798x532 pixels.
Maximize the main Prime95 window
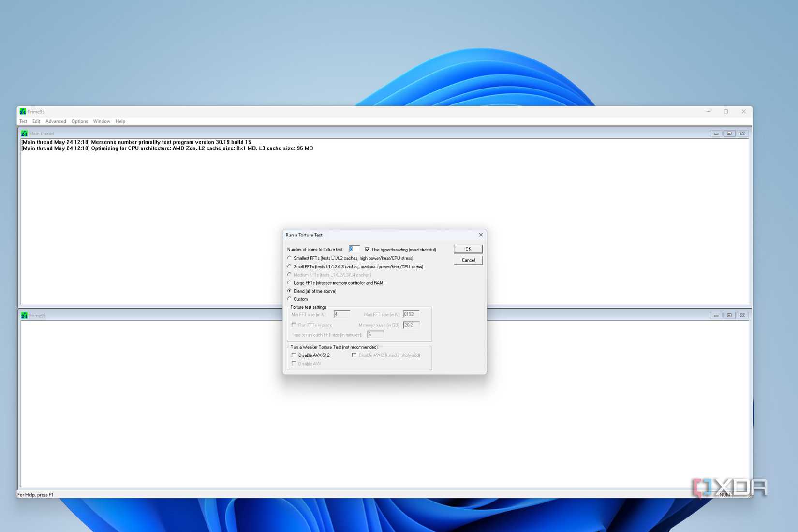726,111
